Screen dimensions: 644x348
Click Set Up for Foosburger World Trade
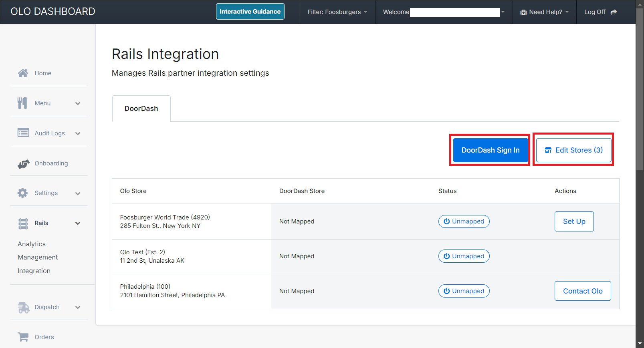click(574, 221)
